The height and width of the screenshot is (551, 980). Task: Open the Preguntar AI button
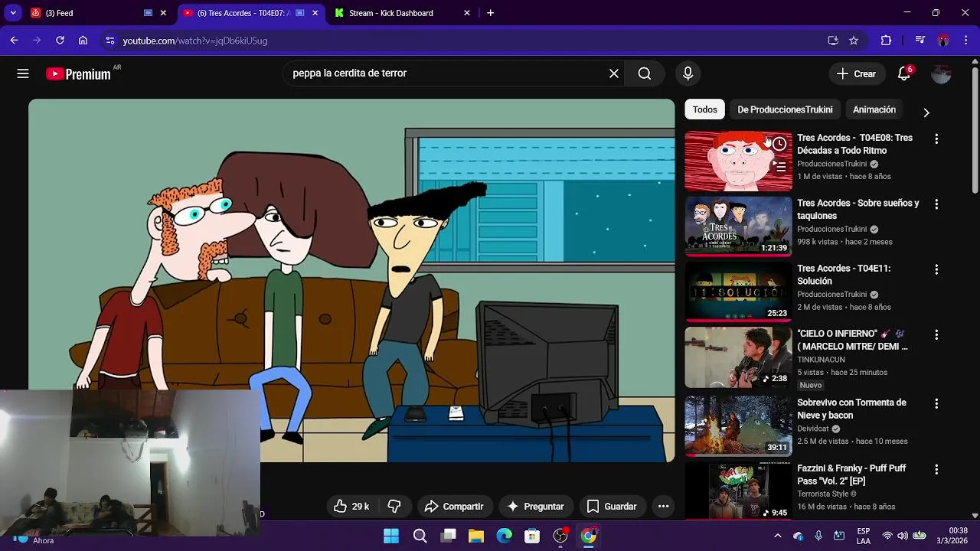pos(535,507)
